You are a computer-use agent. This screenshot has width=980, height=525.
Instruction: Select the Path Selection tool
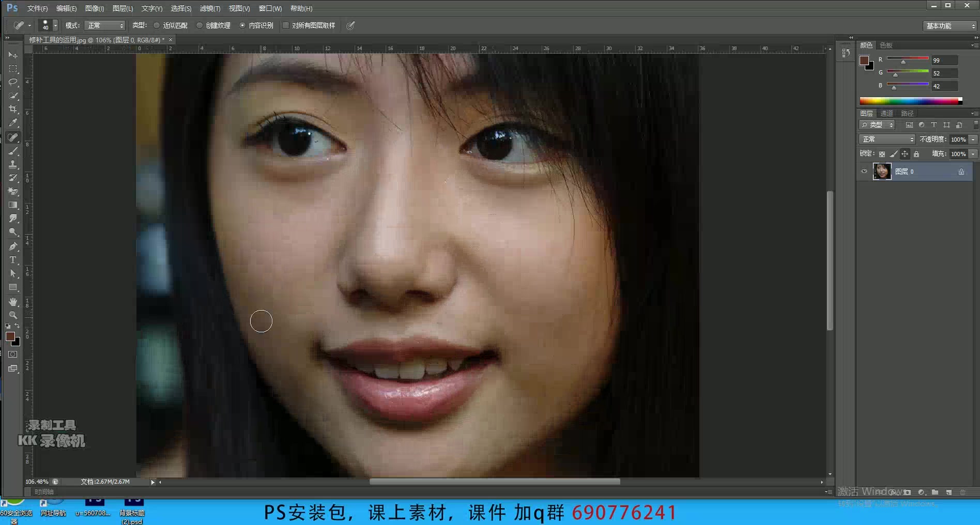coord(13,273)
